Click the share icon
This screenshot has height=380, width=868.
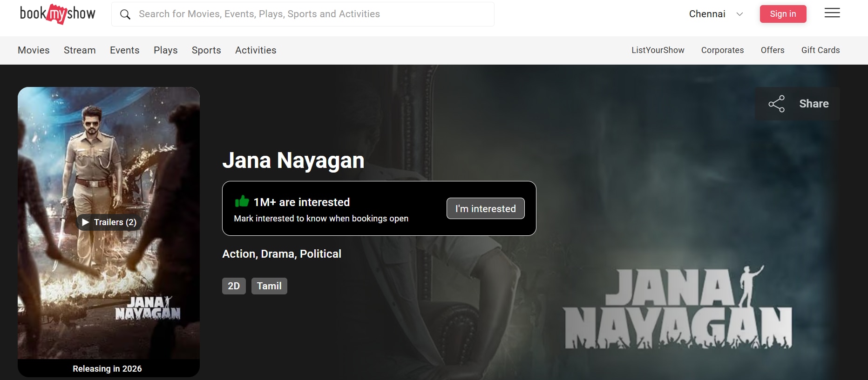coord(776,104)
